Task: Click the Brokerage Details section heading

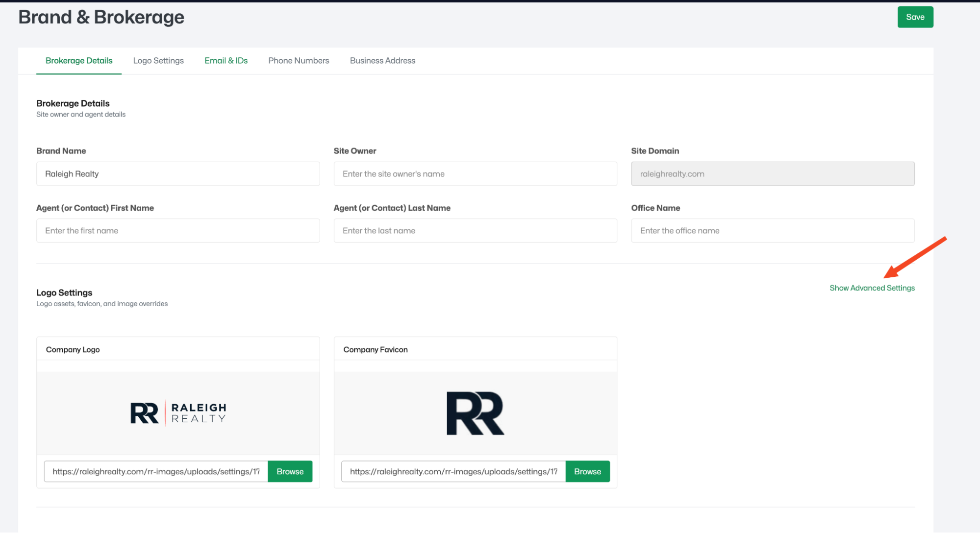Action: pyautogui.click(x=73, y=103)
